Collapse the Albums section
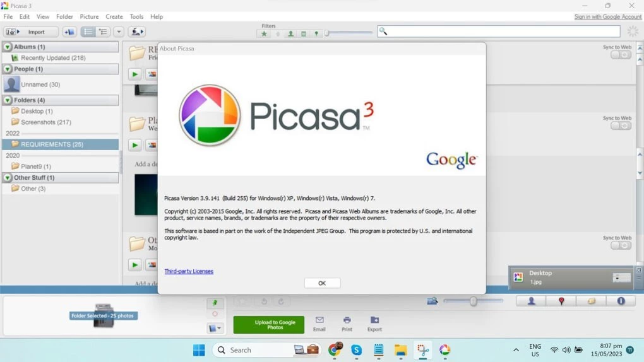 point(8,47)
